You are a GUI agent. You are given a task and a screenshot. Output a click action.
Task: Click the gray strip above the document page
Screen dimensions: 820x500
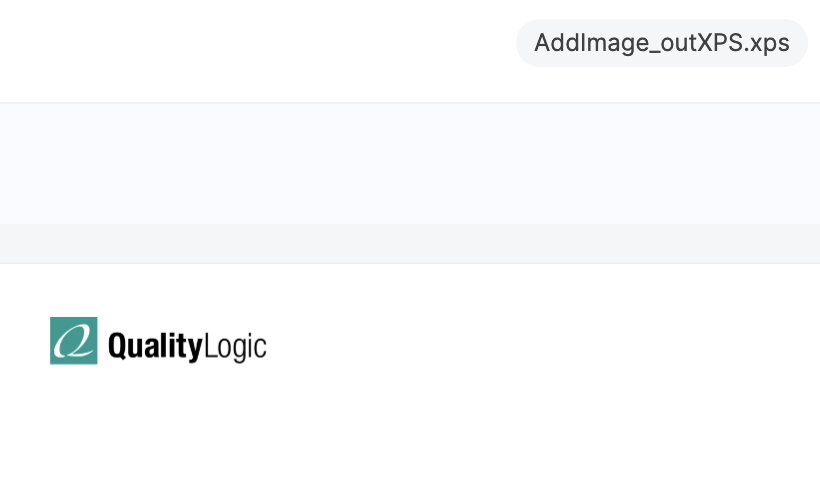[x=410, y=244]
